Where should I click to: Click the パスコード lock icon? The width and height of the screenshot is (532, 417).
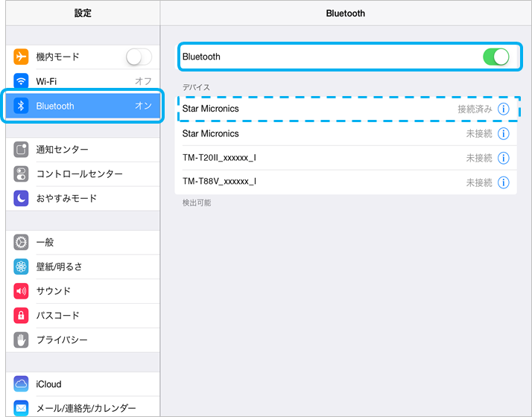click(21, 316)
